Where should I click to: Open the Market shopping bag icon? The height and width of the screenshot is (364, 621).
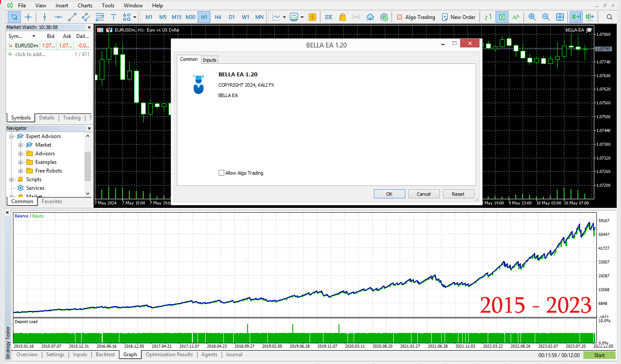[x=342, y=17]
